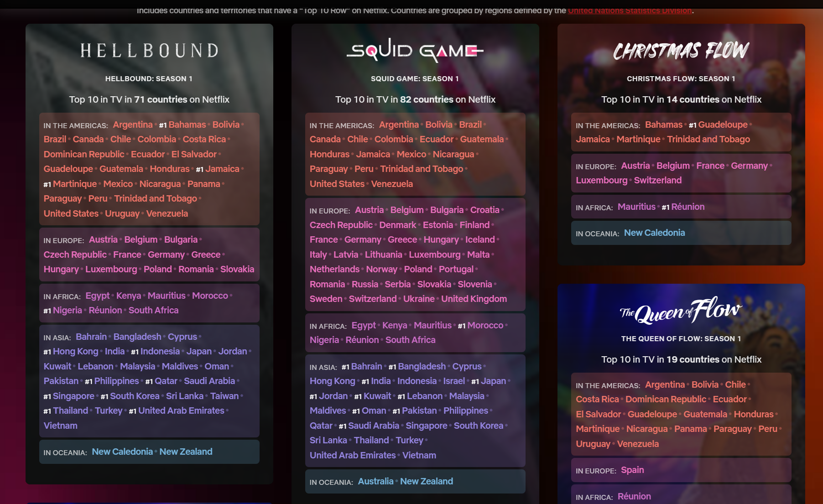The width and height of the screenshot is (823, 504).
Task: Select Croatia in Squid Game Europe list
Action: (484, 210)
